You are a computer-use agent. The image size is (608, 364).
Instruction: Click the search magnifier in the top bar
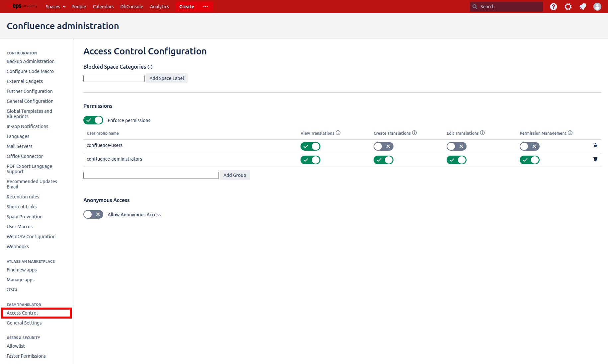[x=475, y=6]
